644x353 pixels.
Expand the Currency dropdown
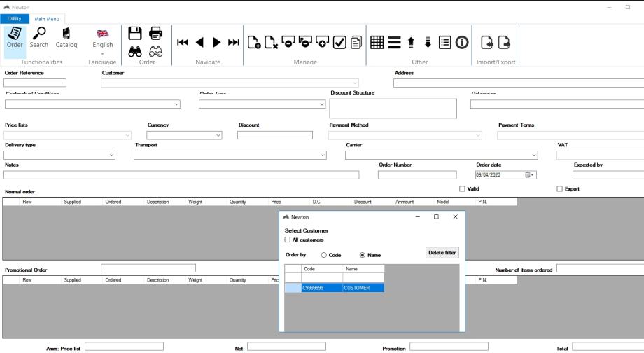218,135
